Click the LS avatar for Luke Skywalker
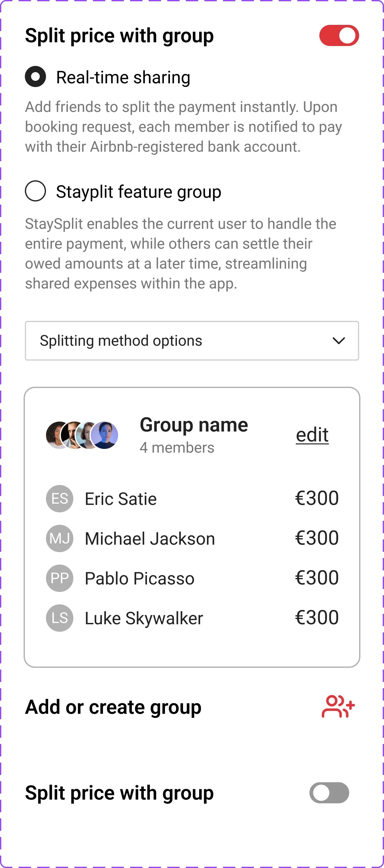 coord(60,618)
